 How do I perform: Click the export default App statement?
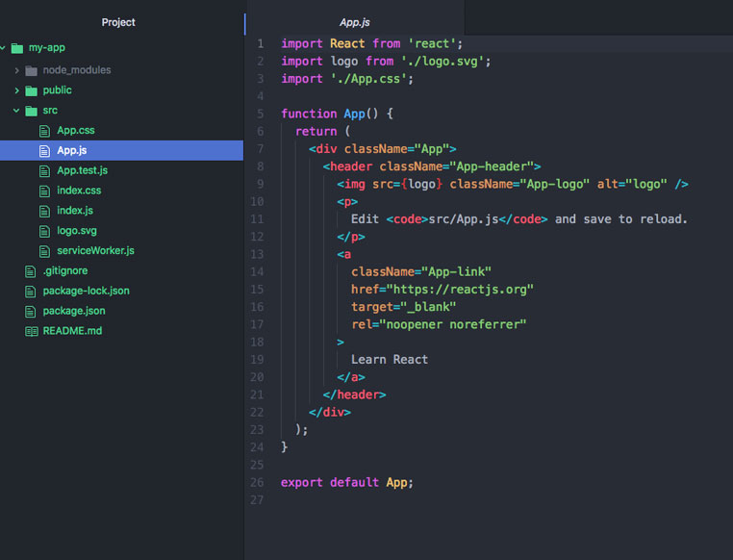click(x=347, y=483)
